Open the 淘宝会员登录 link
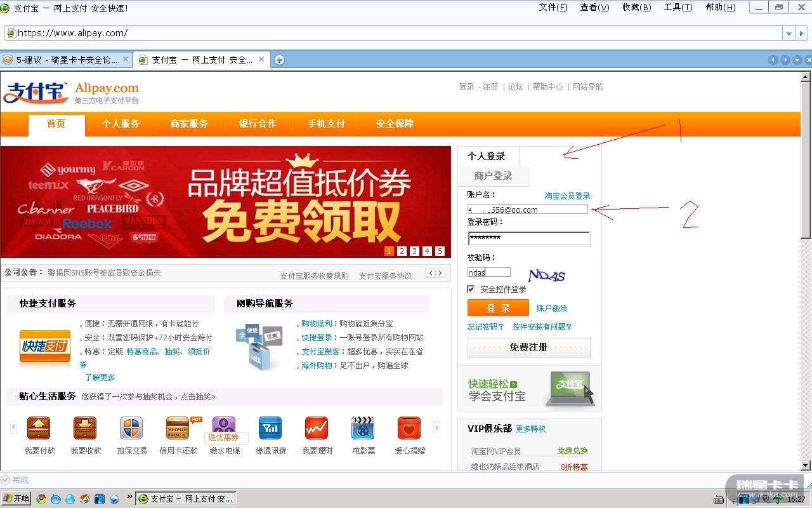This screenshot has height=508, width=812. (x=567, y=196)
